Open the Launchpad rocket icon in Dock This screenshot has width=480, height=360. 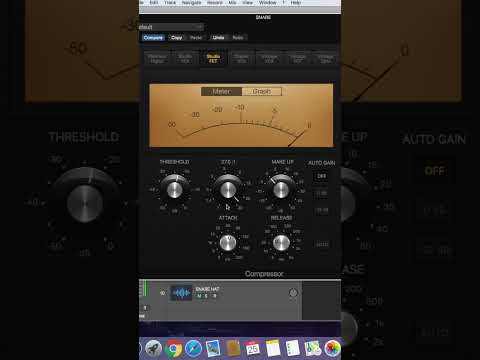153,349
